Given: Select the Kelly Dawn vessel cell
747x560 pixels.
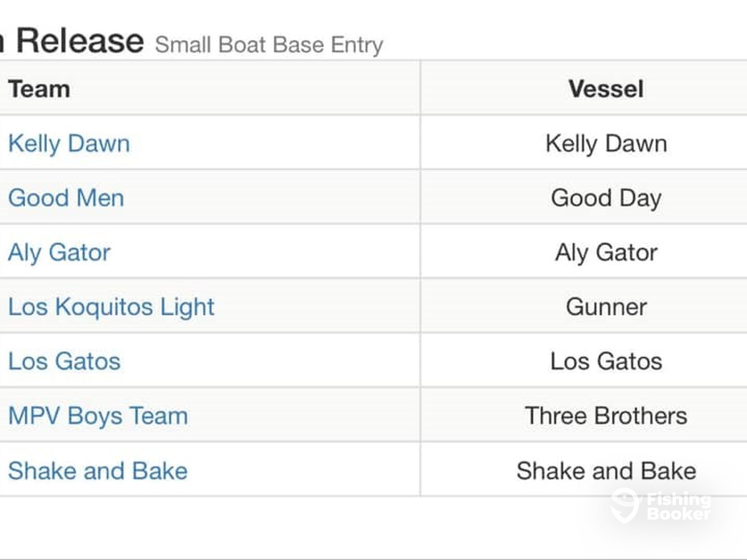Looking at the screenshot, I should click(x=584, y=143).
